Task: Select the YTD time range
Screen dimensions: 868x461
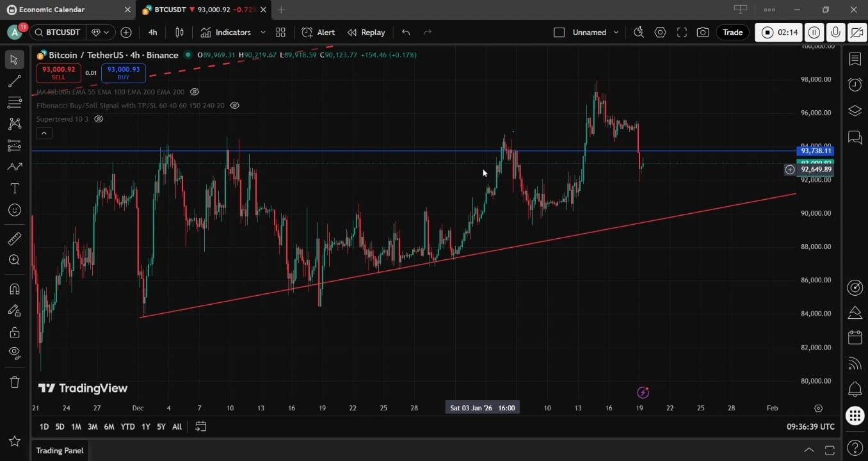Action: pos(127,426)
